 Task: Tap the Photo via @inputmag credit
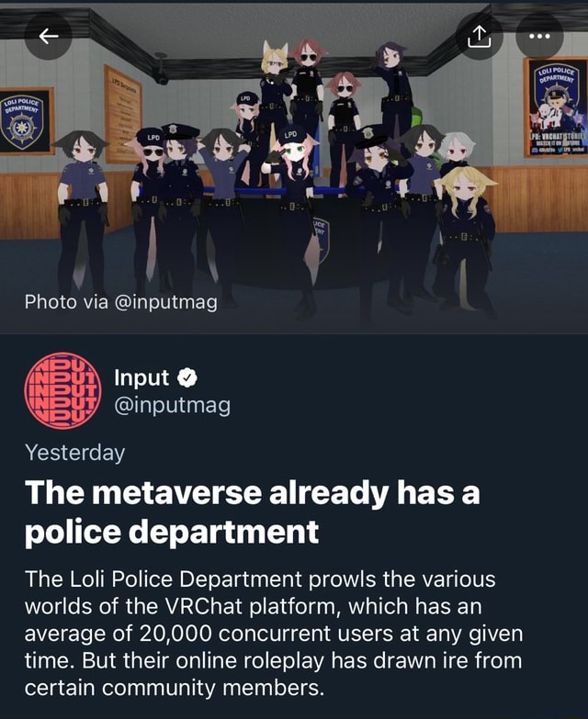(121, 302)
